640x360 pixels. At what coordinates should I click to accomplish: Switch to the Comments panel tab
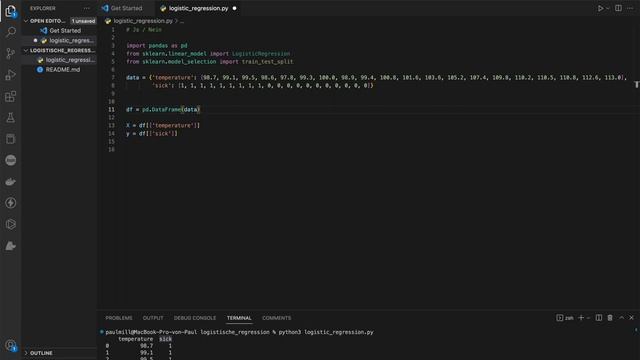[x=277, y=318]
